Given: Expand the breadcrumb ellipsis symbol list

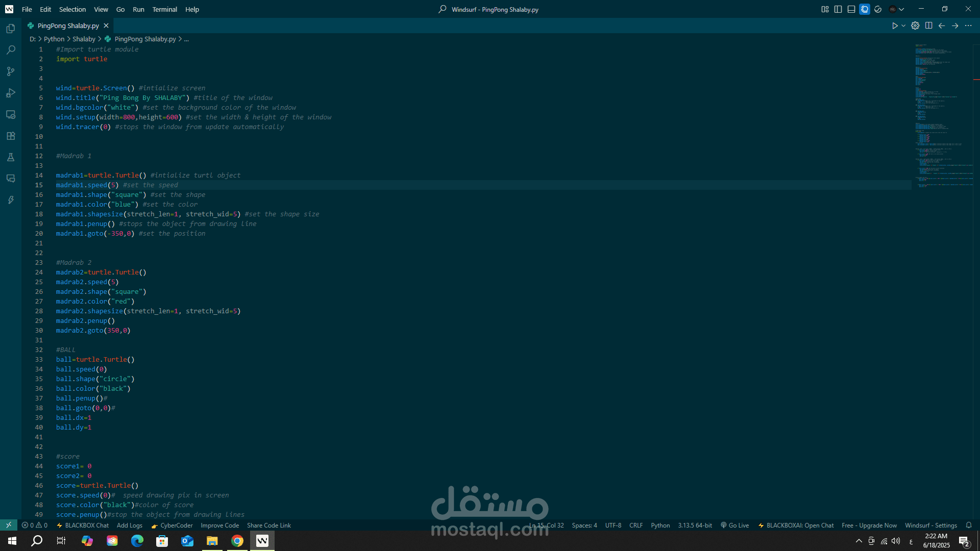Looking at the screenshot, I should (186, 39).
